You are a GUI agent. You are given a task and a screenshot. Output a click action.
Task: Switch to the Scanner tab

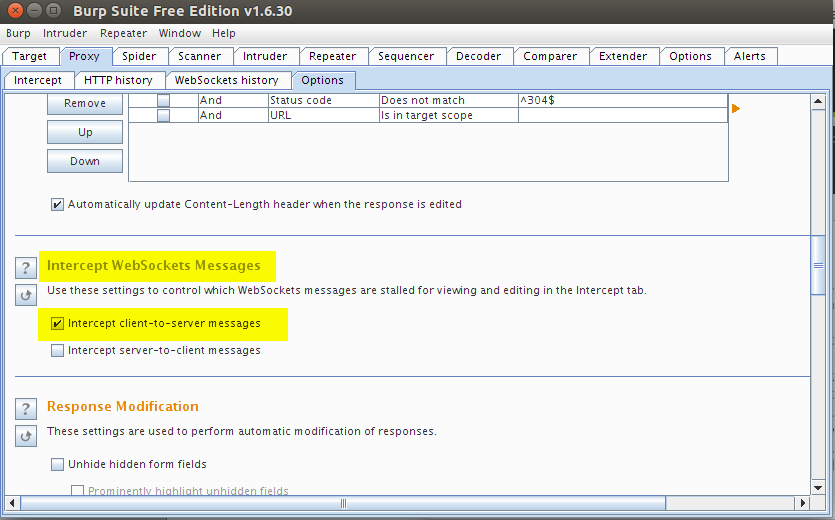point(199,56)
